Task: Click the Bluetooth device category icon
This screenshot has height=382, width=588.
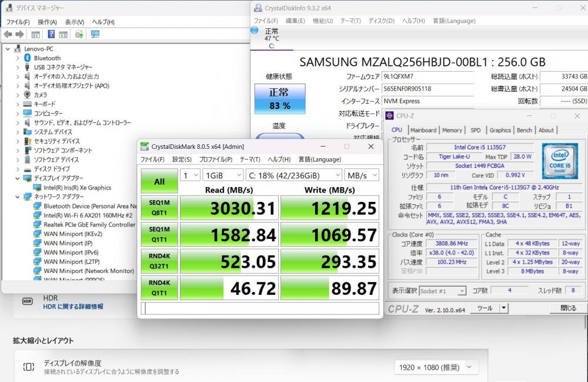Action: click(x=27, y=58)
